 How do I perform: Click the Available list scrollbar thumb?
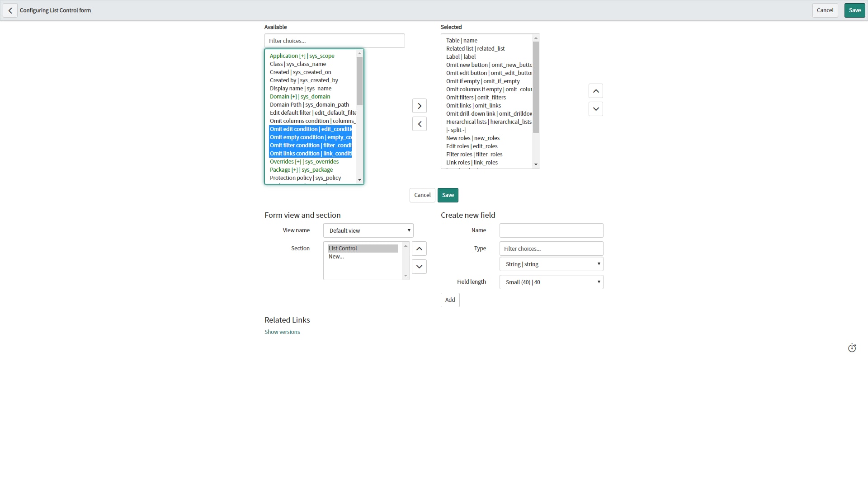click(x=359, y=81)
